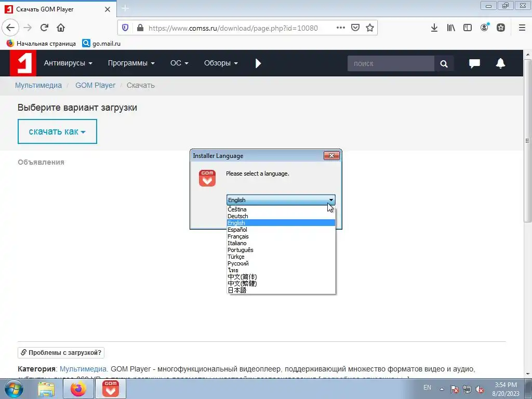
Task: Open go.mail.ru bookmark
Action: [x=101, y=44]
